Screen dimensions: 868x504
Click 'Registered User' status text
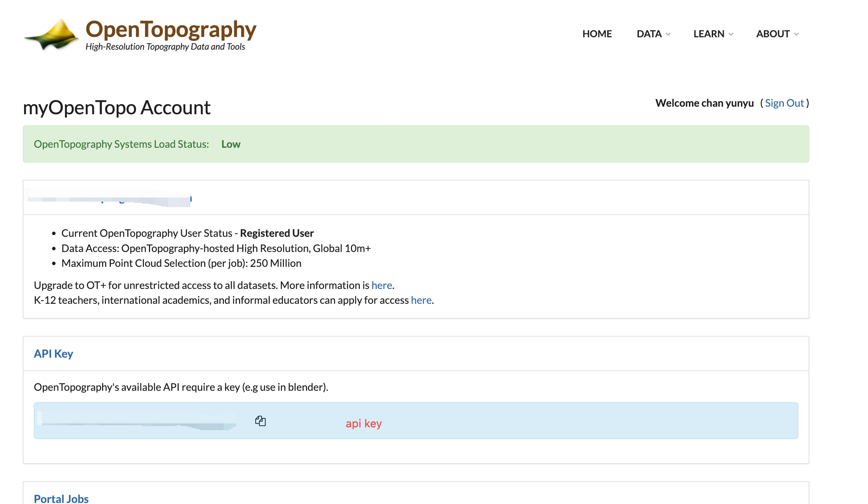(277, 233)
